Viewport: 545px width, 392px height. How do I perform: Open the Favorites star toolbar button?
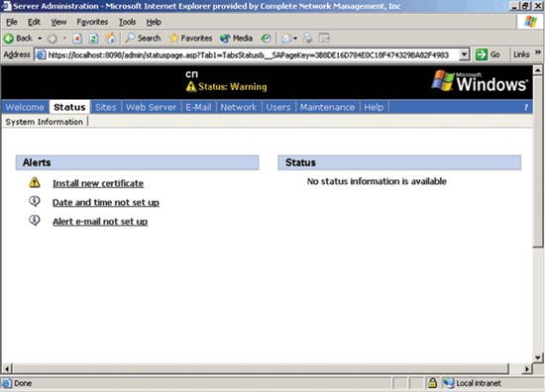tap(190, 38)
